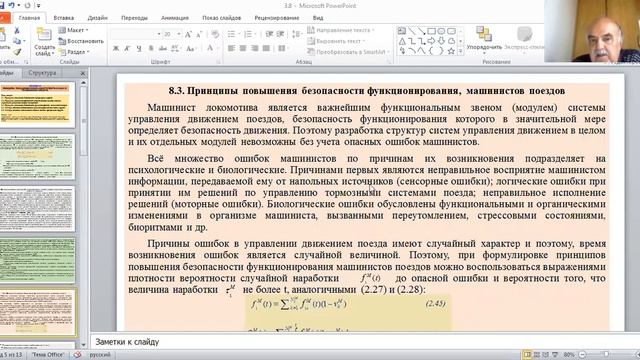Viewport: 640px width, 360px height.
Task: Expand the shapes gallery More arrow
Action: coord(461,51)
